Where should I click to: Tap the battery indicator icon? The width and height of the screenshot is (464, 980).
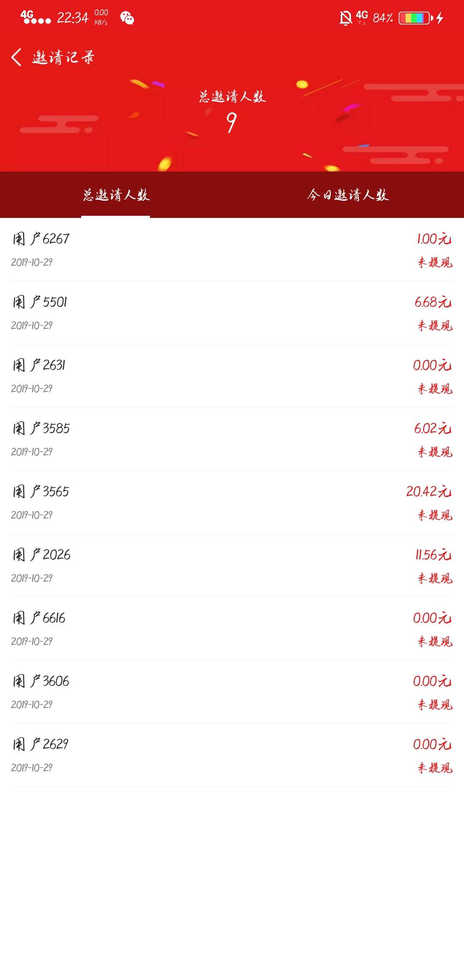[x=414, y=18]
